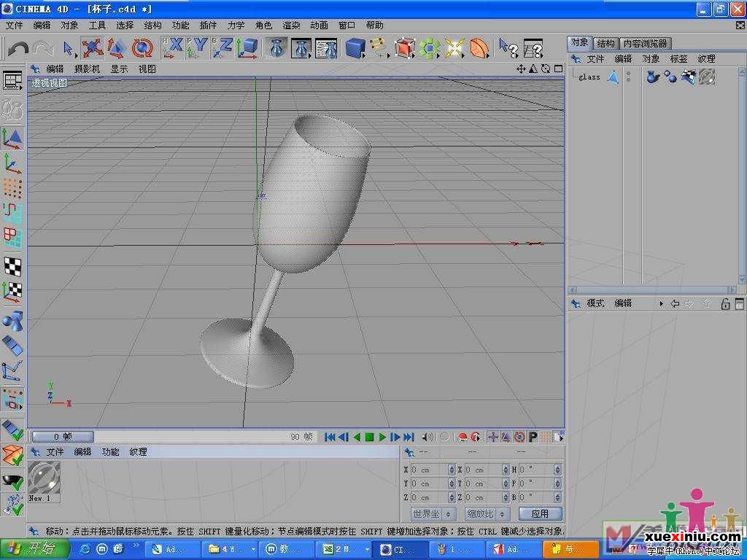Open the 世界坐标 dropdown

433,514
